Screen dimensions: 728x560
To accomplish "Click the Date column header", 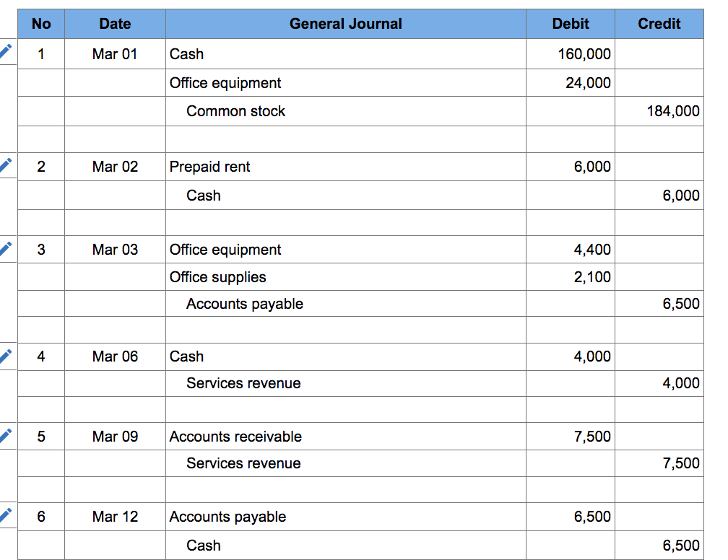I will tap(115, 24).
